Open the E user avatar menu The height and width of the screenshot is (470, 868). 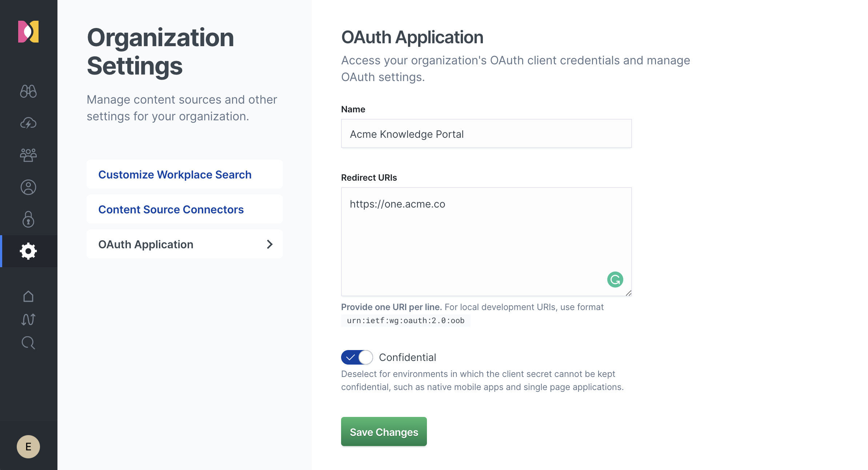[28, 447]
